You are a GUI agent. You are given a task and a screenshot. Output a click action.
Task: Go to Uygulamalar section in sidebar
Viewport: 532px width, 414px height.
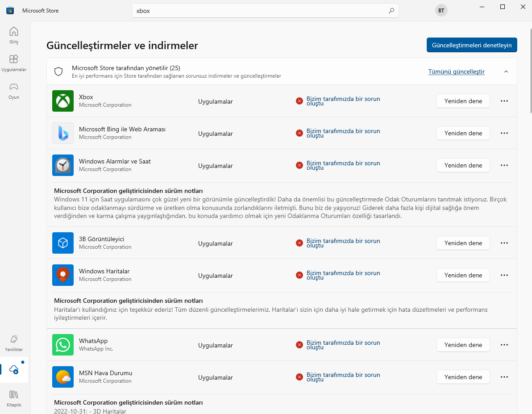pyautogui.click(x=13, y=63)
